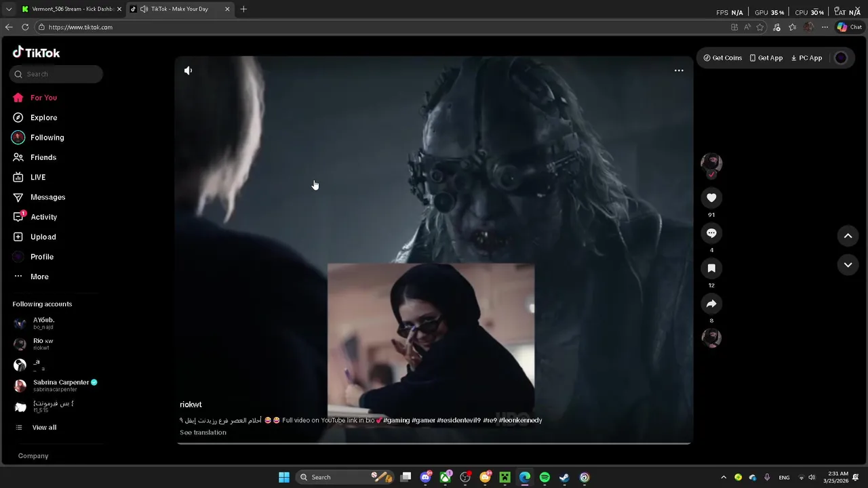Close the Kick Dashboard tab
Screen dimensions: 868x488
(119, 9)
